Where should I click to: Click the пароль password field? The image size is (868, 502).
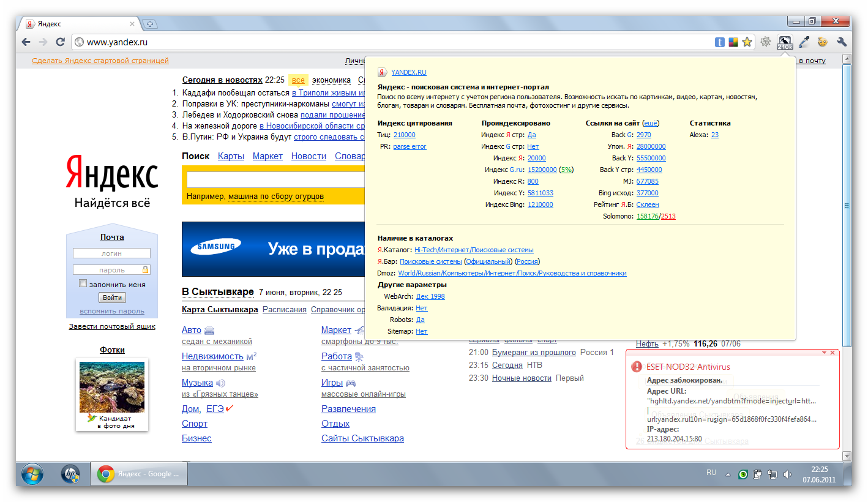coord(111,270)
